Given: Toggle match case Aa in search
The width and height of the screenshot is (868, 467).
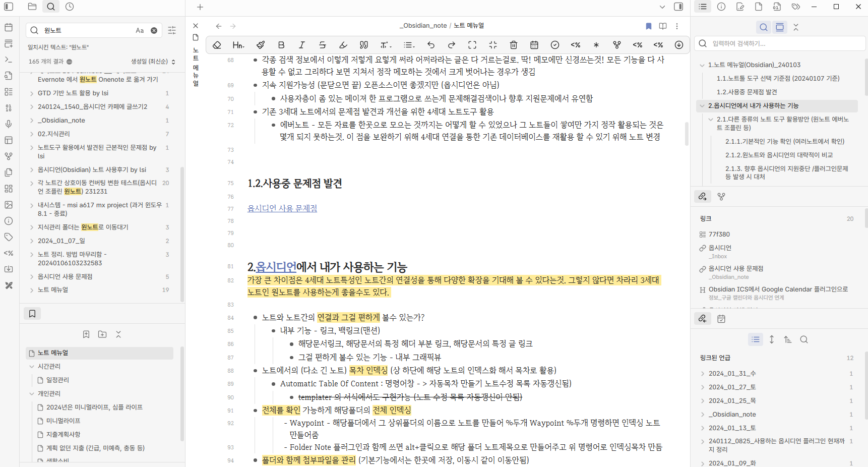Looking at the screenshot, I should coord(140,30).
